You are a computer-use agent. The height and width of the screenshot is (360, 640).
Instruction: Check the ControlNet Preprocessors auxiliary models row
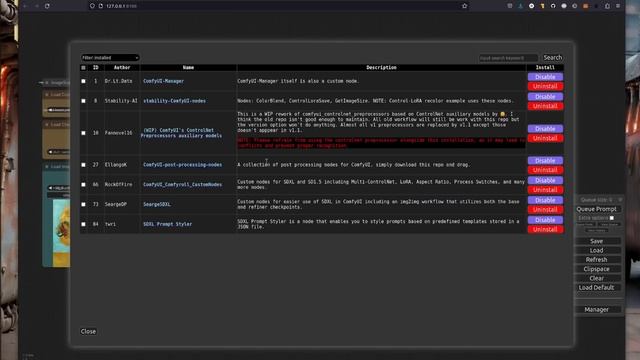(x=83, y=133)
